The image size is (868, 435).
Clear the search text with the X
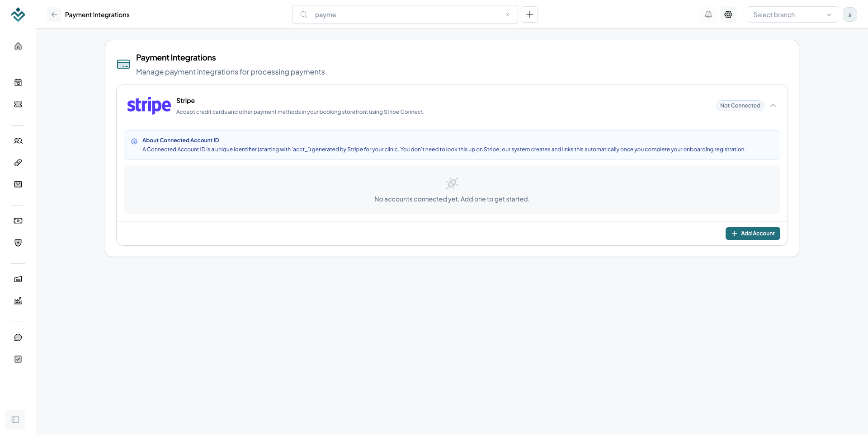(507, 14)
